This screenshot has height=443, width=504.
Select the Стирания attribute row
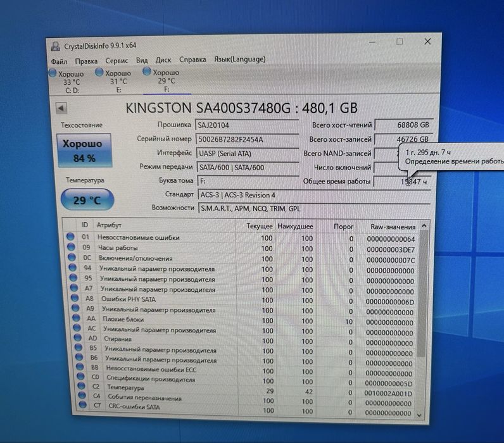coord(244,340)
